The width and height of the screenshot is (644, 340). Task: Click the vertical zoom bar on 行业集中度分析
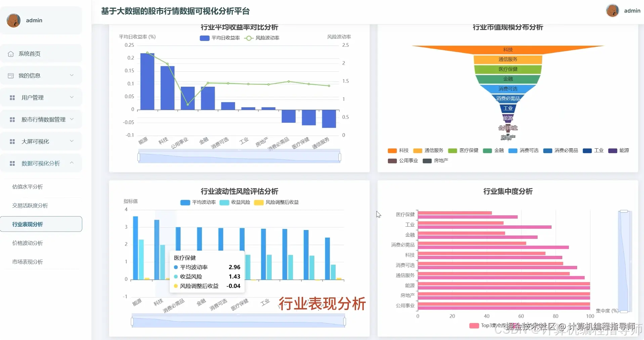coord(624,259)
